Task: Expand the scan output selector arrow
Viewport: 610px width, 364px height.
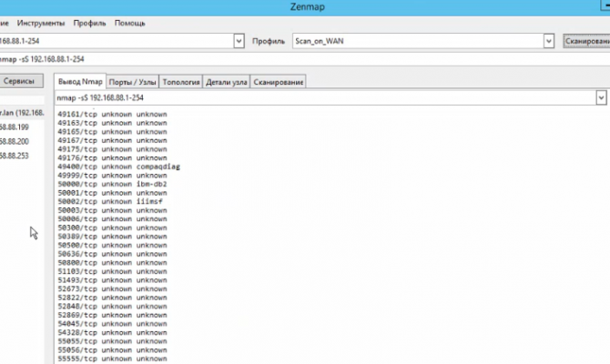Action: (601, 97)
